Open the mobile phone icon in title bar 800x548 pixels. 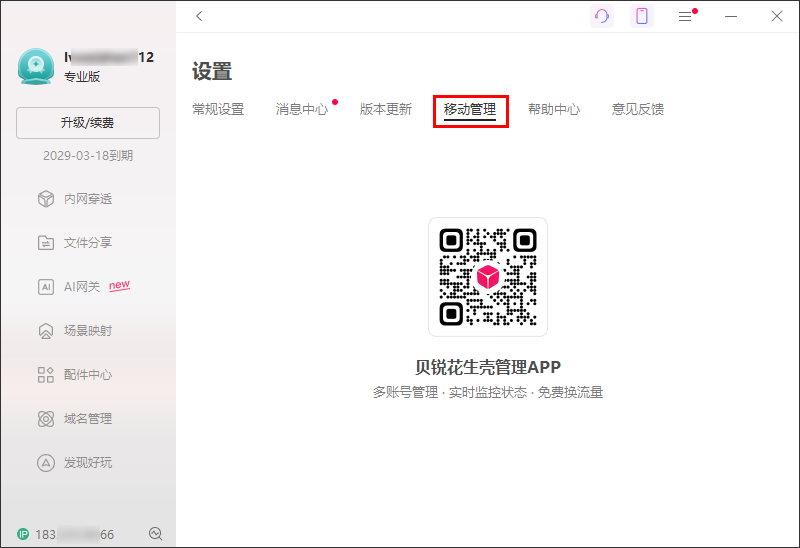pos(642,16)
